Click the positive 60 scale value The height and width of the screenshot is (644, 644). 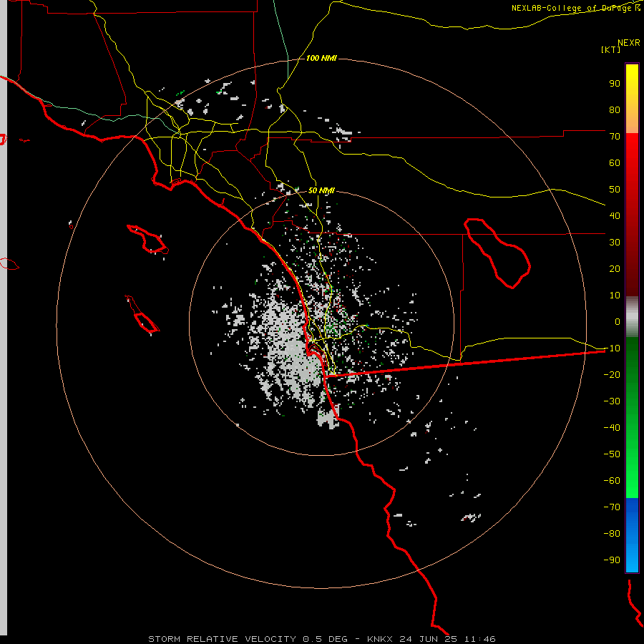(615, 163)
